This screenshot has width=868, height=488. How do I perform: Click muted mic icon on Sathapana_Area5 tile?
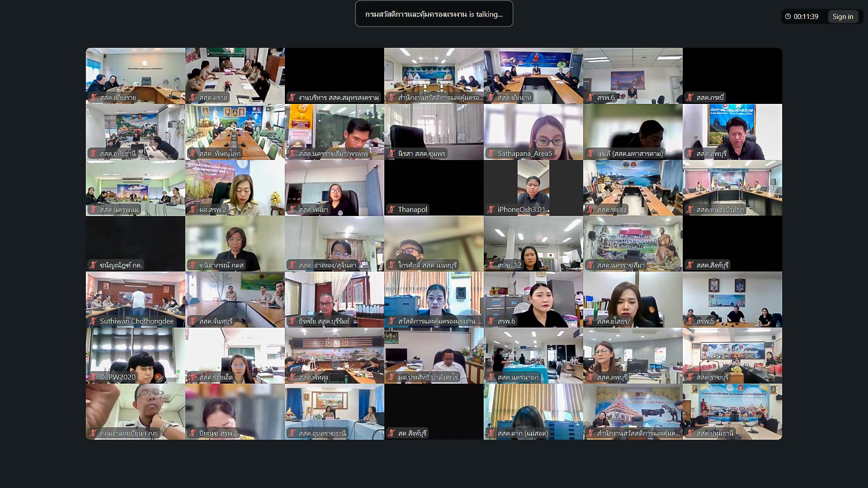click(491, 154)
